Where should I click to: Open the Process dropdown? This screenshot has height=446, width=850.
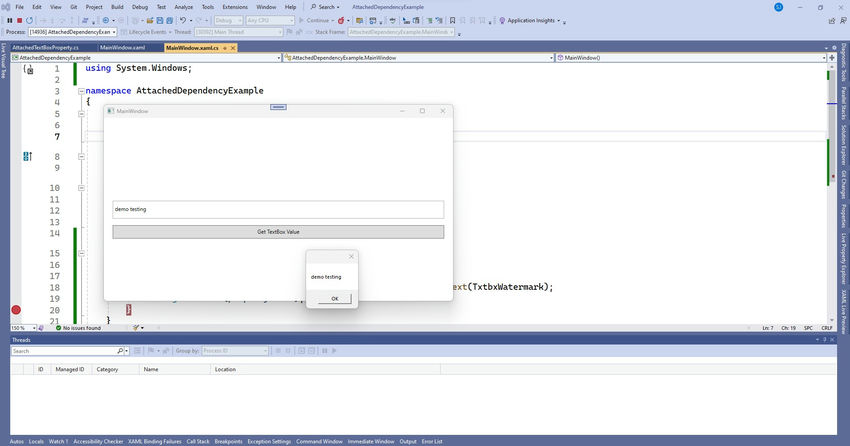pyautogui.click(x=73, y=32)
